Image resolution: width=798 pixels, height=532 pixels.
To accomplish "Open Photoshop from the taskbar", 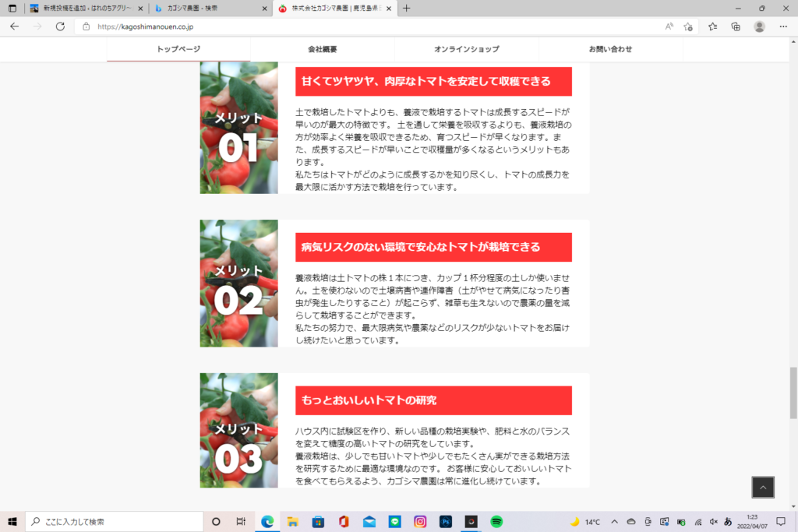I will pyautogui.click(x=445, y=521).
